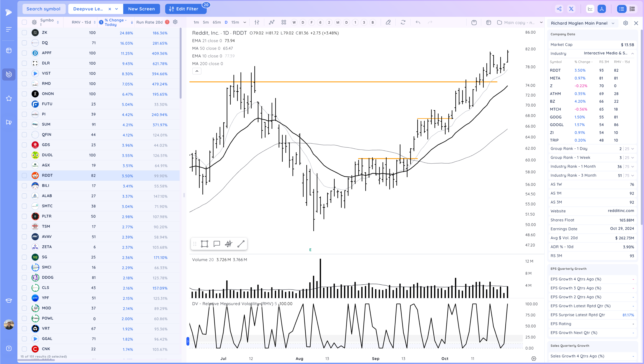Check the checkbox next to RDDT
Screen dimensions: 644x364
click(24, 176)
